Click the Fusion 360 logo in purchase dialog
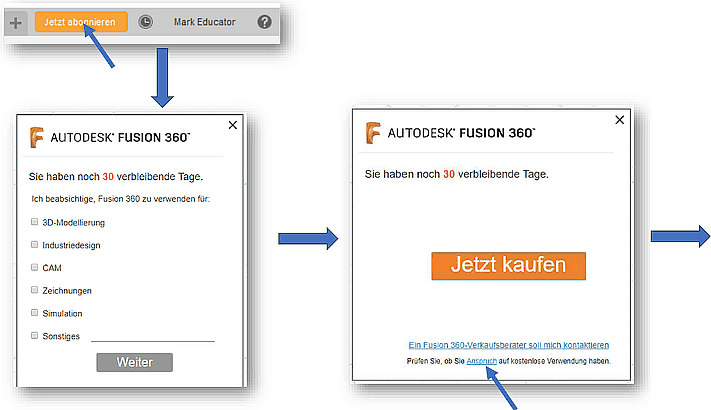 373,132
